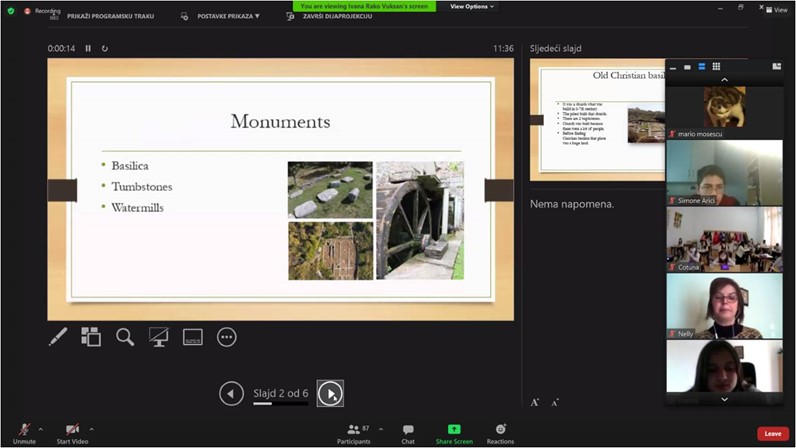Open the Participants panel
Viewport: 796px width, 448px height.
point(354,434)
